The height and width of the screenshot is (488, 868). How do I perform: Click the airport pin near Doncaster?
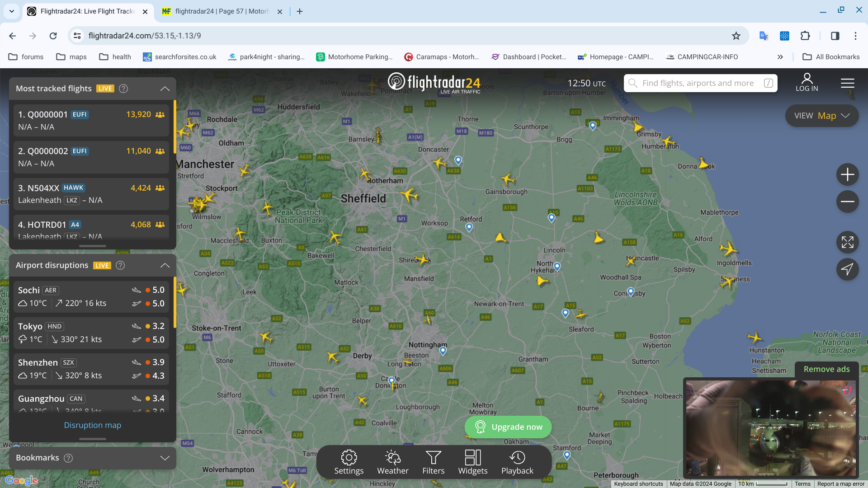point(458,160)
